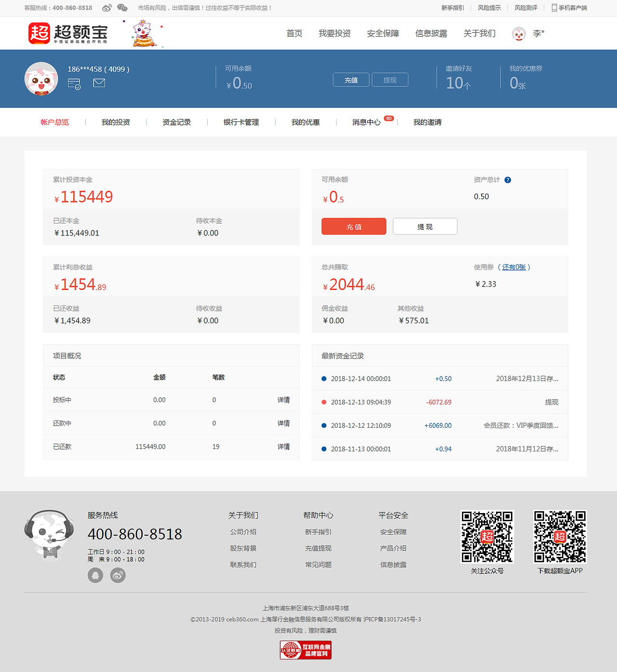Click 新手指引 in footer help center
This screenshot has width=617, height=672.
click(x=318, y=532)
